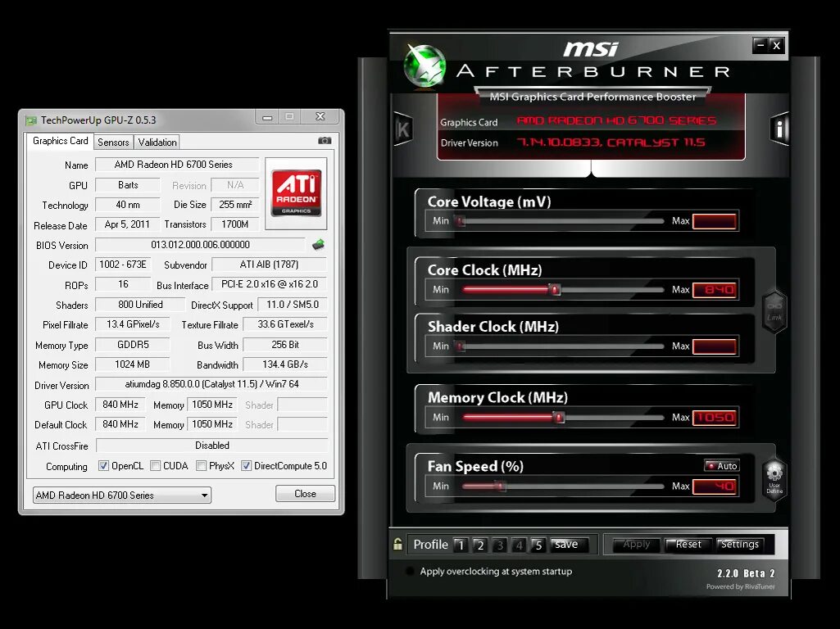The image size is (840, 629).
Task: Click the profile save button
Action: pos(569,545)
